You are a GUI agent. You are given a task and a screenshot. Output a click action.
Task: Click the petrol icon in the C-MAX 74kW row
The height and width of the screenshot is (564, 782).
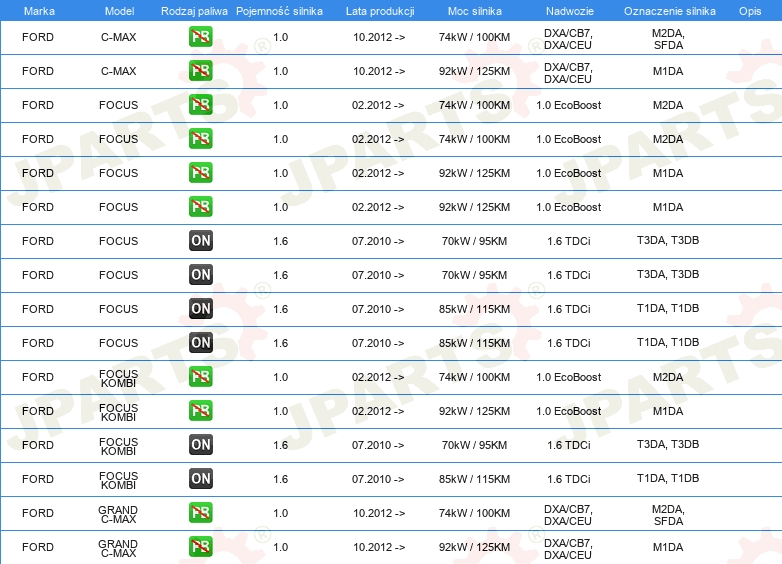[200, 37]
